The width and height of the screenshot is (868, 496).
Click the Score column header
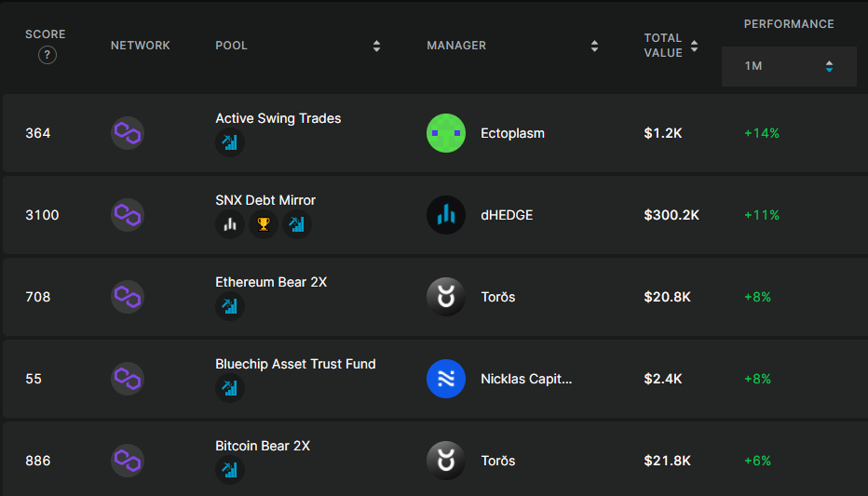tap(46, 34)
